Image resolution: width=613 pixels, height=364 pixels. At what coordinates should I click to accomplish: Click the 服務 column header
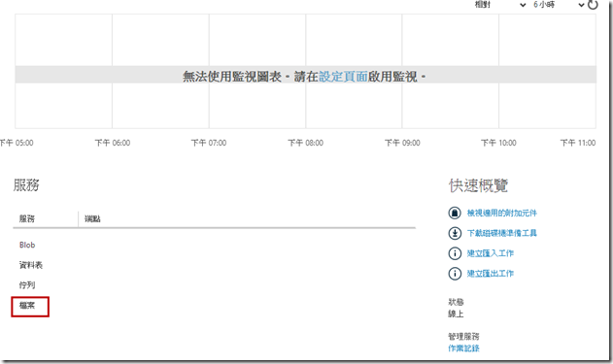point(27,218)
